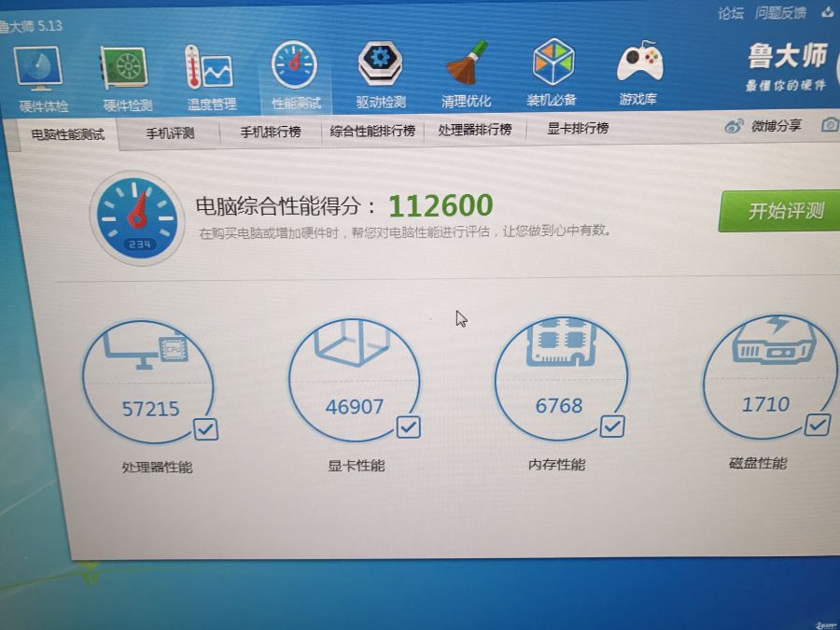The image size is (840, 630).
Task: Click the 内存性能 memory chip icon
Action: click(561, 342)
